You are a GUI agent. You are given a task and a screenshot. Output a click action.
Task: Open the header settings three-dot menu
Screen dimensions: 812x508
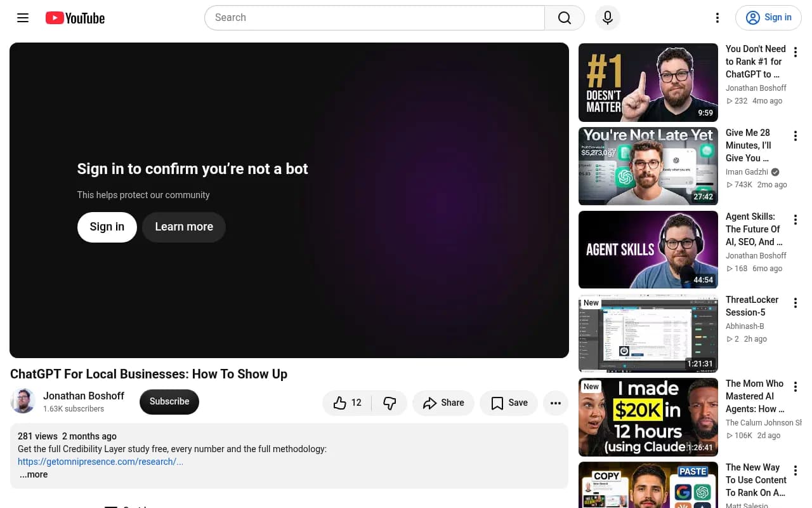[x=717, y=18]
